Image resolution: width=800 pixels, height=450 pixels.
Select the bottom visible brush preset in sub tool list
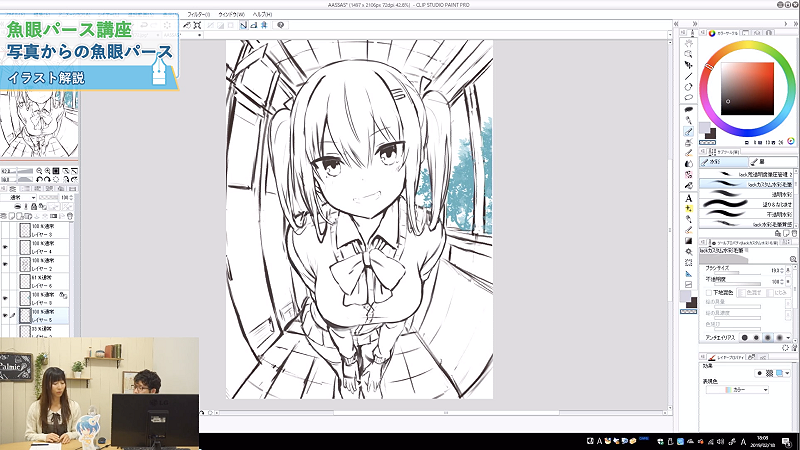point(746,224)
